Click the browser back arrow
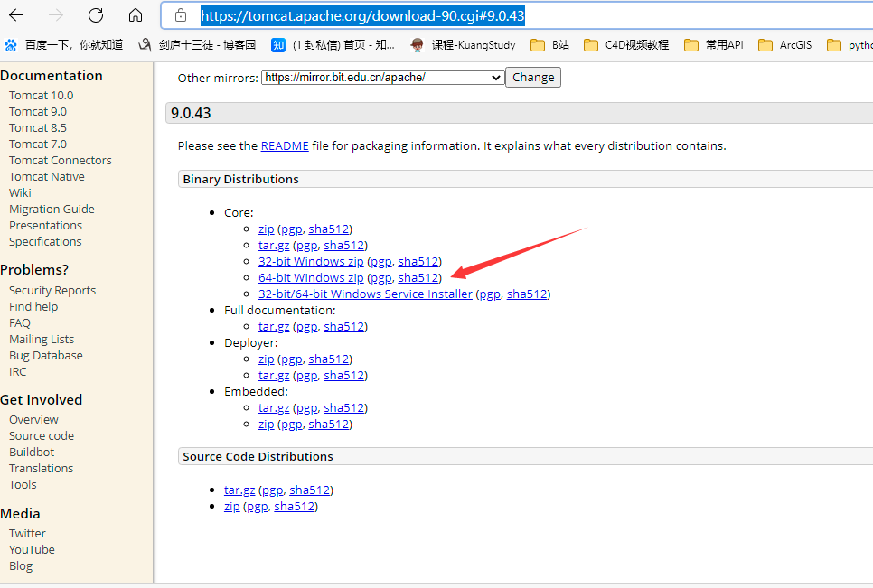This screenshot has width=873, height=588. click(16, 15)
